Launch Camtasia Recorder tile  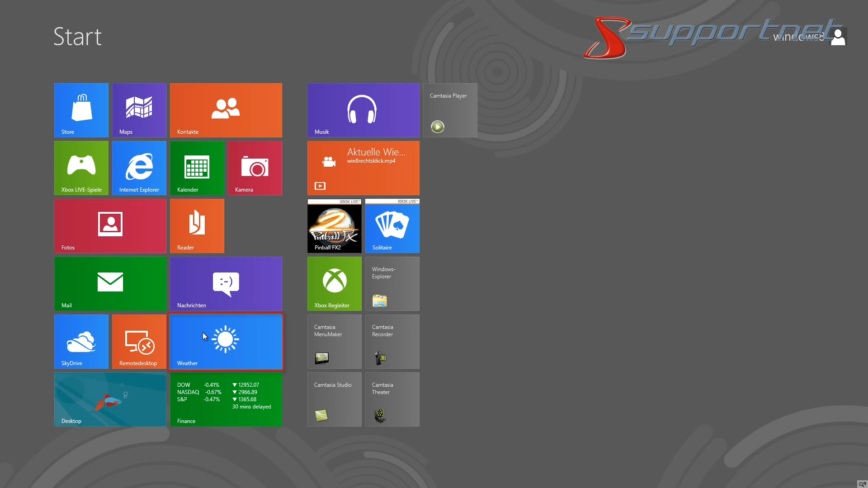point(392,342)
